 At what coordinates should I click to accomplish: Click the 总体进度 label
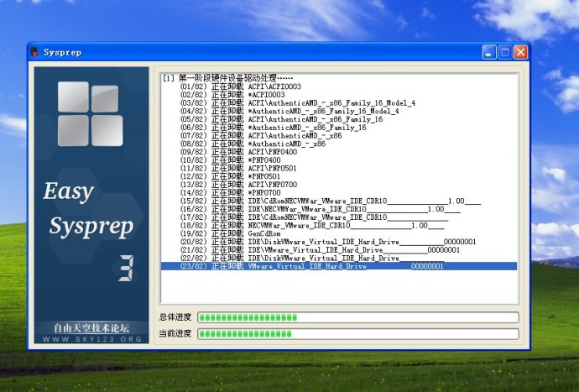coord(175,316)
